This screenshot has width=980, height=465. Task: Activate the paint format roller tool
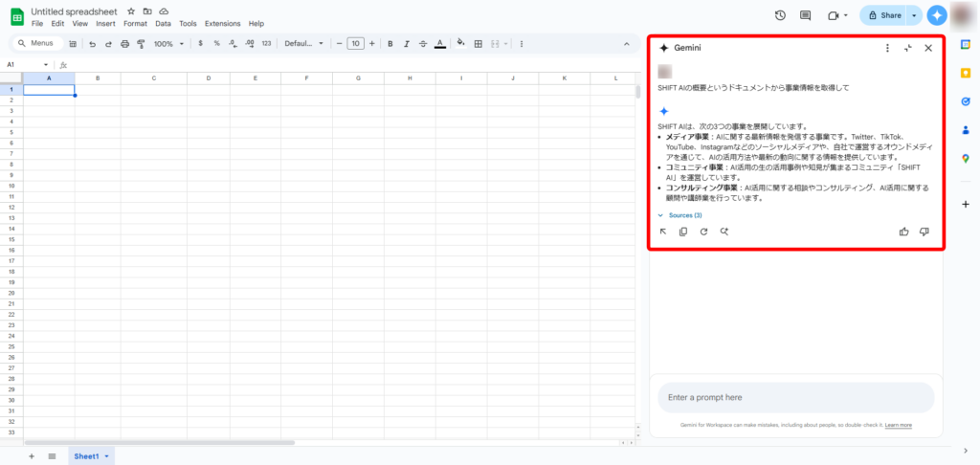coord(141,44)
